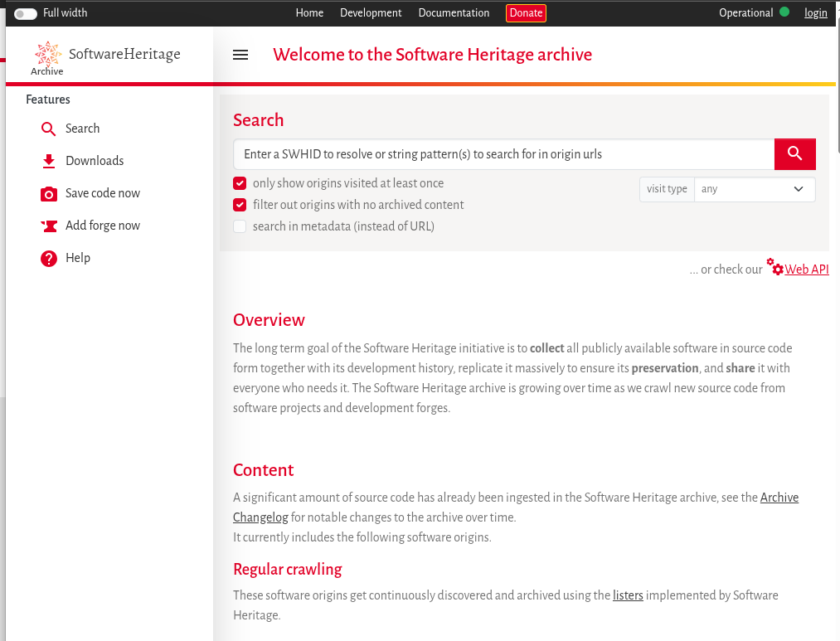
Task: Click the Donate button
Action: pyautogui.click(x=526, y=13)
